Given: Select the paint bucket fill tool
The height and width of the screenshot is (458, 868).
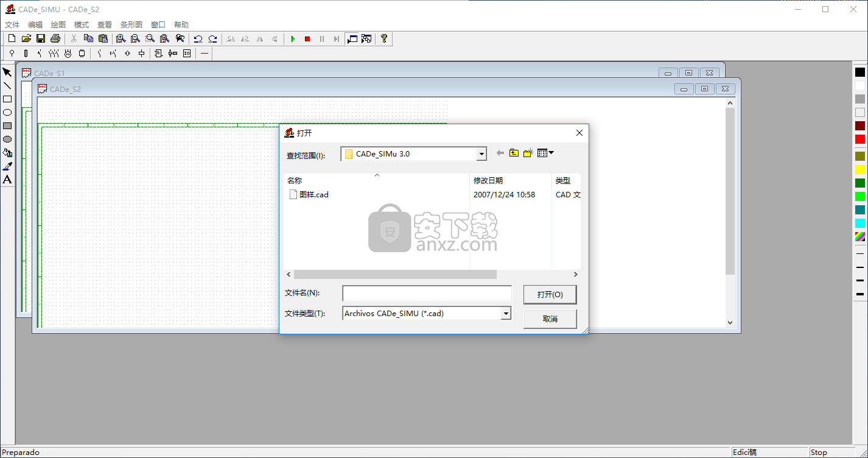Looking at the screenshot, I should tap(7, 152).
